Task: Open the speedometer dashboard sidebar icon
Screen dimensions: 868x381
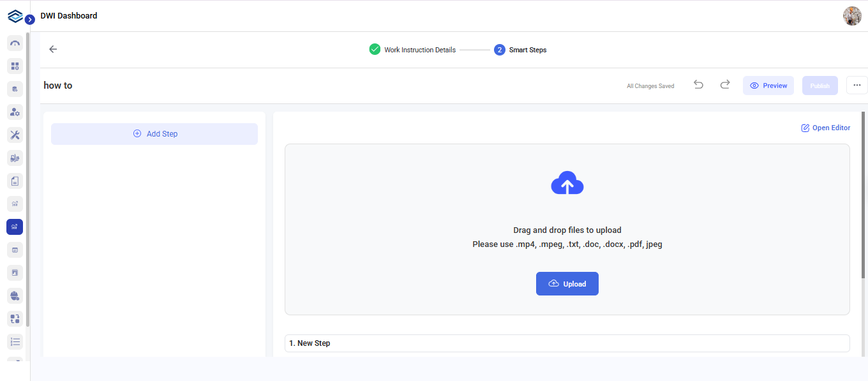Action: point(15,43)
